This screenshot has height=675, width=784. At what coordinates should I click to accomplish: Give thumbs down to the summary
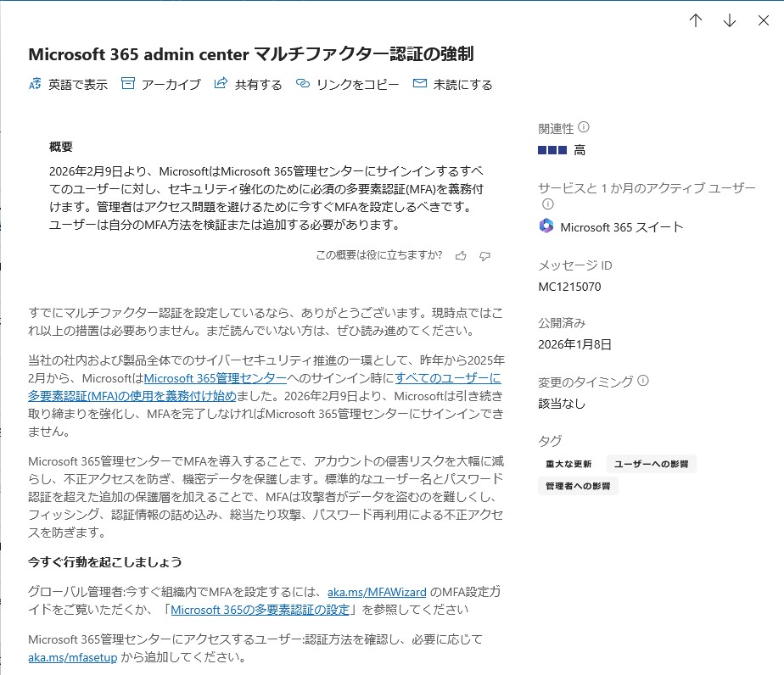(485, 256)
